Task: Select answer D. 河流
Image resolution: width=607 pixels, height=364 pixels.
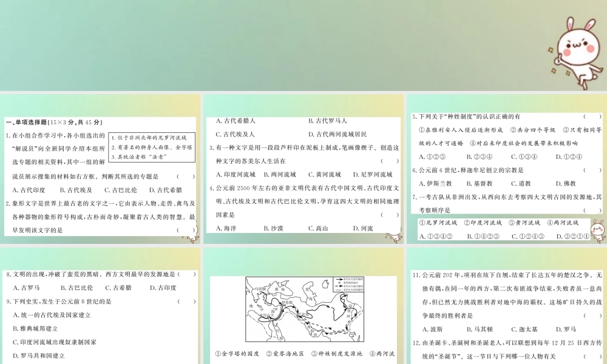Action: pos(363,228)
